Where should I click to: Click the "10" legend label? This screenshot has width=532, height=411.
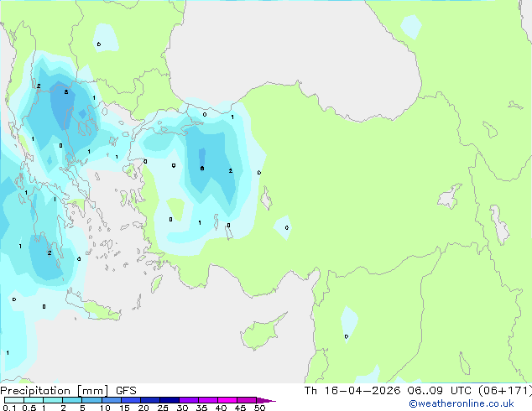tap(105, 408)
